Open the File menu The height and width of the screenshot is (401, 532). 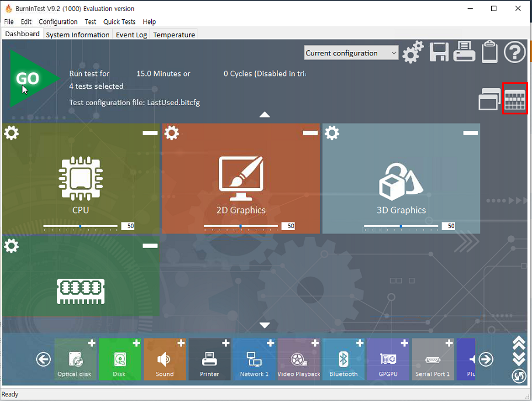[9, 22]
